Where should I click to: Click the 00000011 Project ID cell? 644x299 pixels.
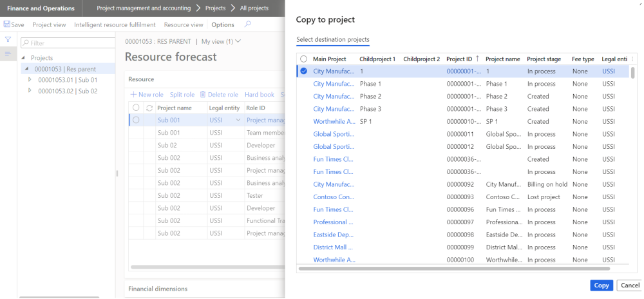[460, 134]
